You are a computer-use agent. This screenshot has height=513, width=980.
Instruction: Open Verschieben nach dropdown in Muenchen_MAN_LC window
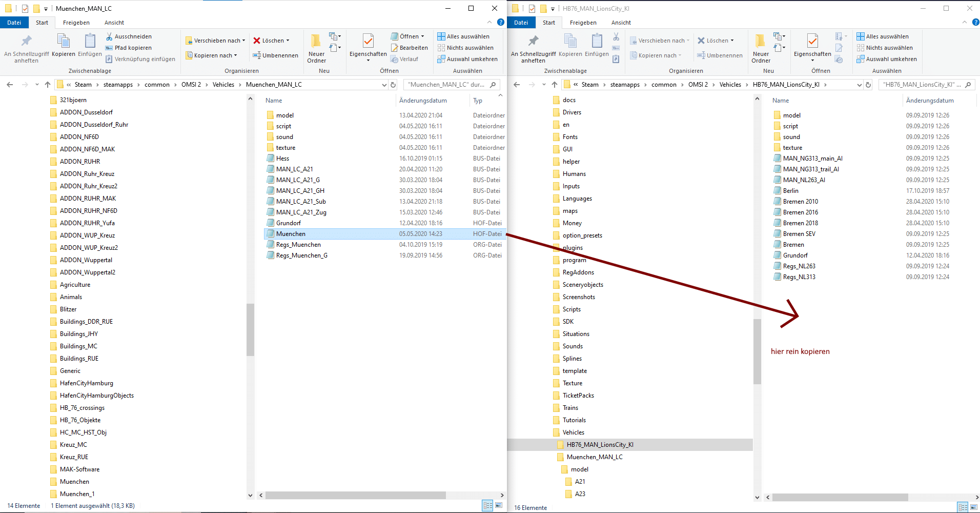tap(215, 41)
